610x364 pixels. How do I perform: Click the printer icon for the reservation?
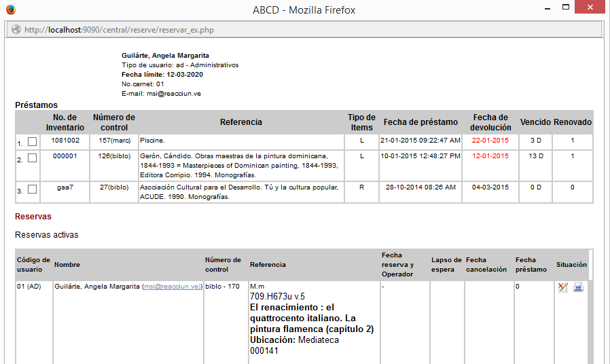[x=578, y=287]
